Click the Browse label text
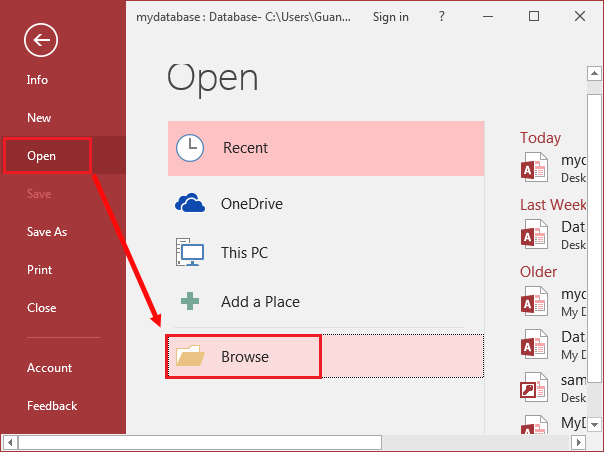The width and height of the screenshot is (604, 452). tap(245, 357)
